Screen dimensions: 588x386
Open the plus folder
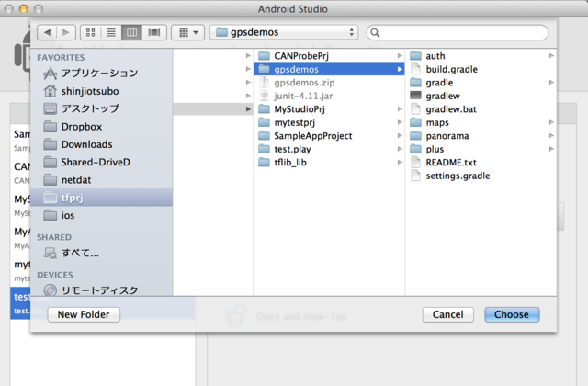point(481,149)
